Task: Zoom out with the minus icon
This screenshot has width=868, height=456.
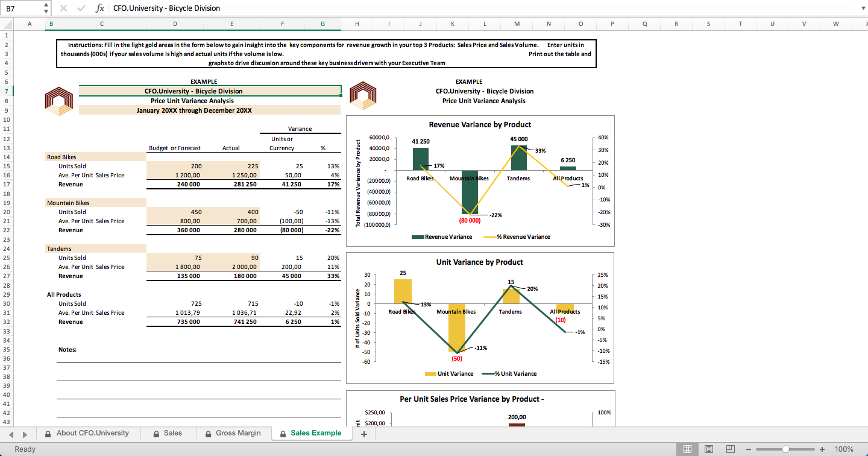Action: click(748, 449)
